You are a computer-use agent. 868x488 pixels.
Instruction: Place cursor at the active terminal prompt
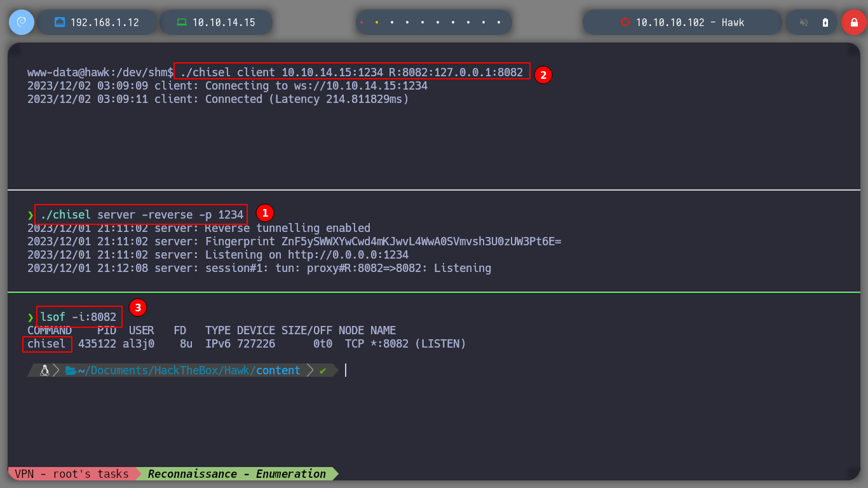346,370
